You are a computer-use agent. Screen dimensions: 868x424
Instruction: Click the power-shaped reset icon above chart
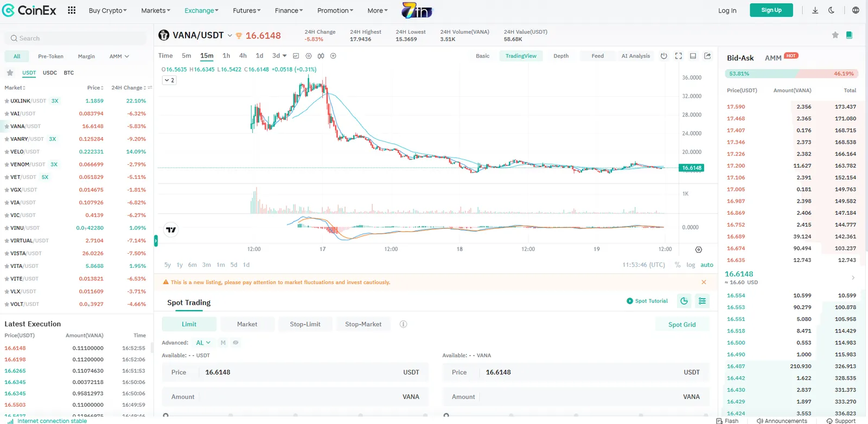(x=663, y=56)
